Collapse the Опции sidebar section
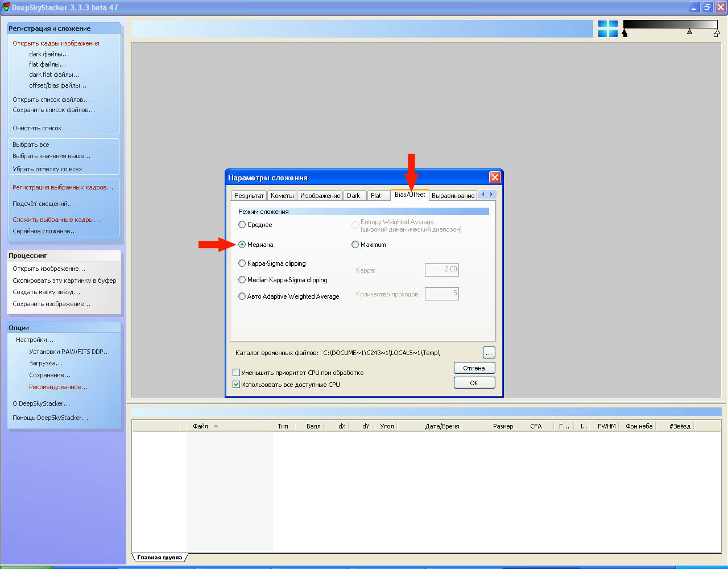Viewport: 728px width, 569px height. [x=64, y=328]
